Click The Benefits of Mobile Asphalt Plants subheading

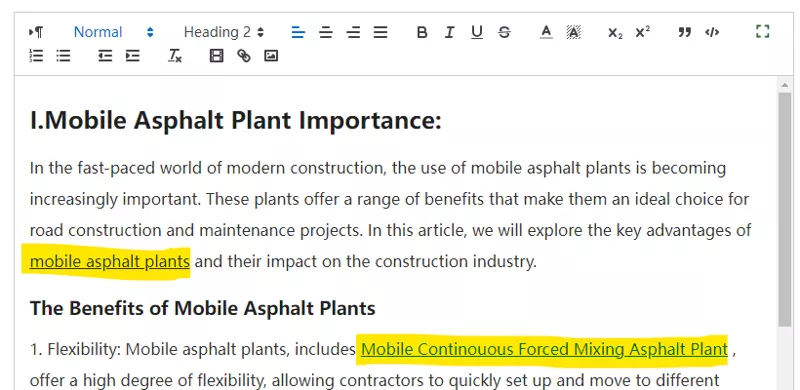(203, 308)
